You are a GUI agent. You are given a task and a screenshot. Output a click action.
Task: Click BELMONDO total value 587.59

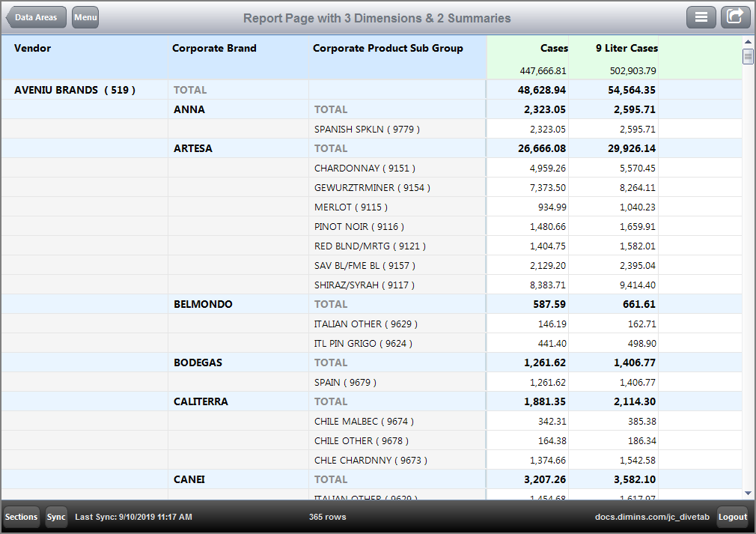point(549,304)
